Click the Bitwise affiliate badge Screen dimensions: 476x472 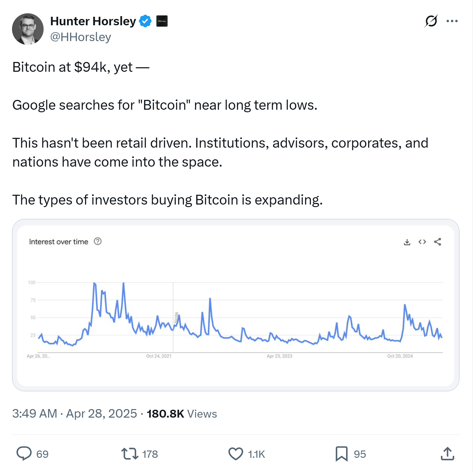162,21
